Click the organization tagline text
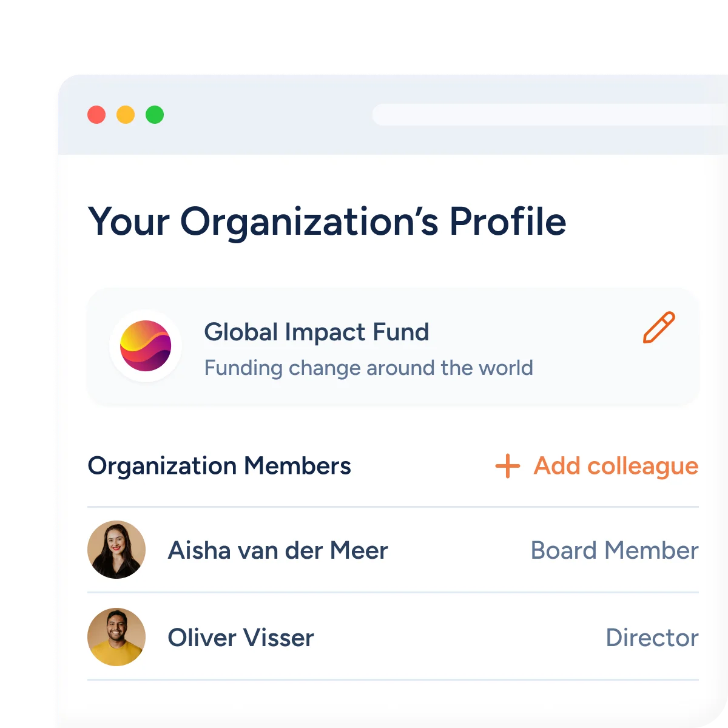The width and height of the screenshot is (728, 728). point(368,368)
